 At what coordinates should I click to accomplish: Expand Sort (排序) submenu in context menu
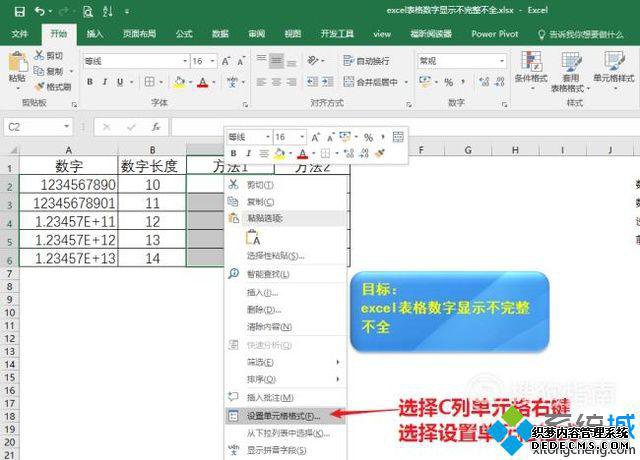pyautogui.click(x=286, y=379)
